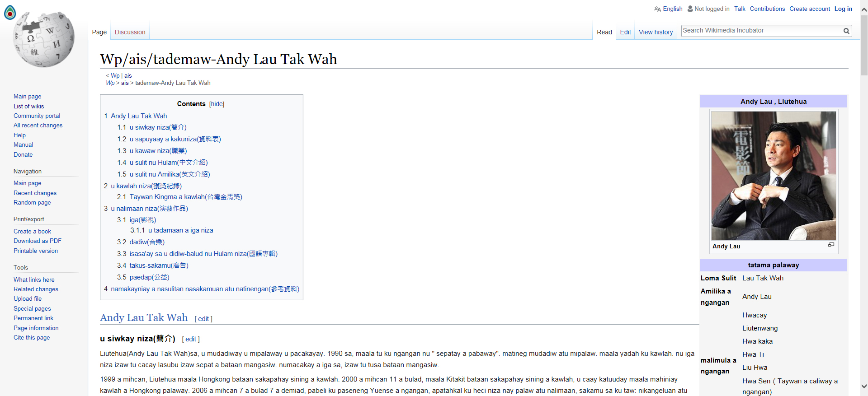Screen dimensions: 868x396
Task: Click the vertical page scrollbar
Action: click(x=864, y=45)
